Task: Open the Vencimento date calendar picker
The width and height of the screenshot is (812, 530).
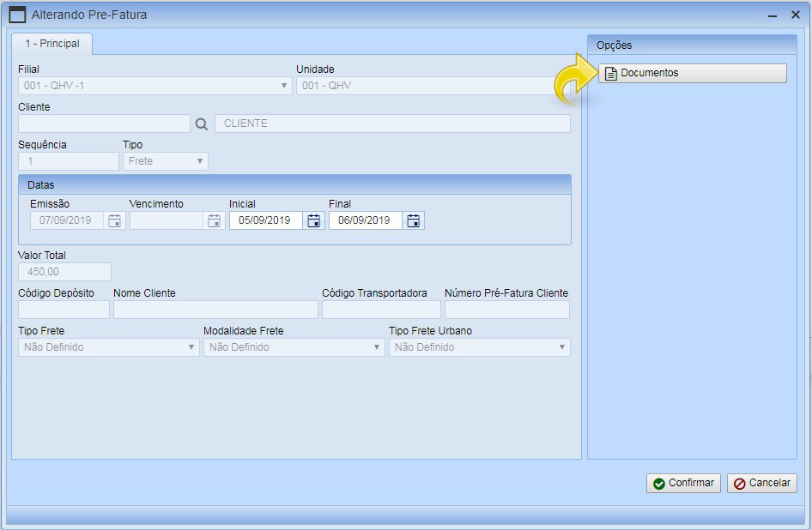Action: [215, 220]
